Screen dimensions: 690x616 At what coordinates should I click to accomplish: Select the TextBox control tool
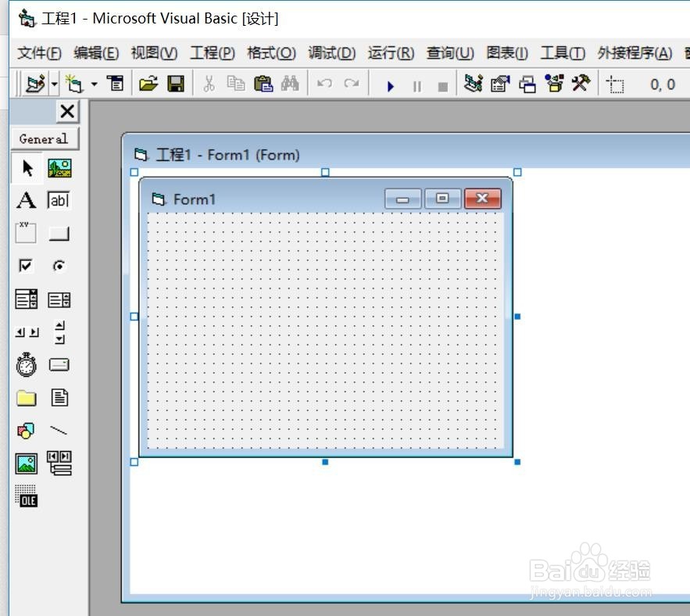click(59, 200)
